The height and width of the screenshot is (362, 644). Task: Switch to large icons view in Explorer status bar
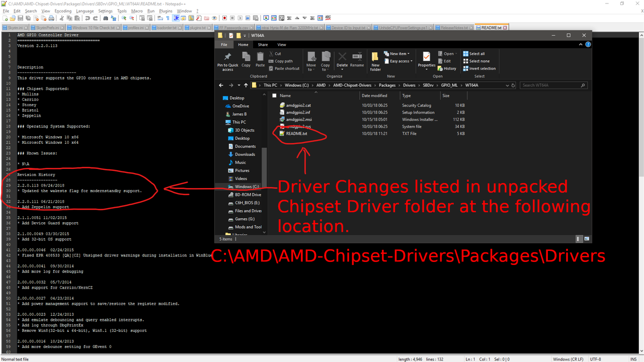pos(586,239)
